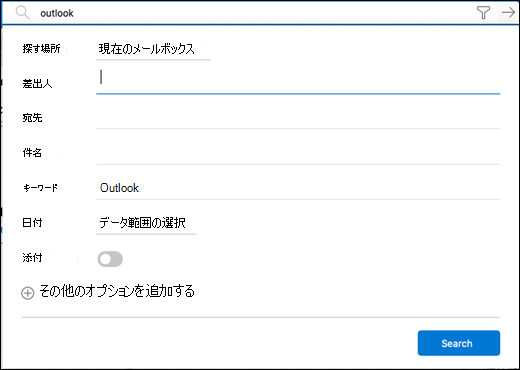Open the 現在のメールボックス dropdown
This screenshot has height=370, width=520.
[x=153, y=49]
